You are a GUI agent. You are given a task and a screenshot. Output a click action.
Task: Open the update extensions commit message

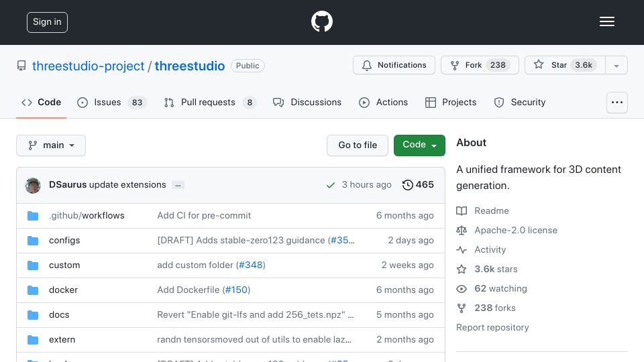[x=127, y=185]
